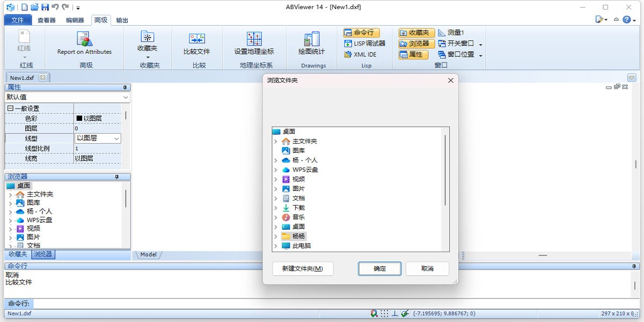
Task: Pin the 浏览器 browser panel
Action: tap(117, 177)
